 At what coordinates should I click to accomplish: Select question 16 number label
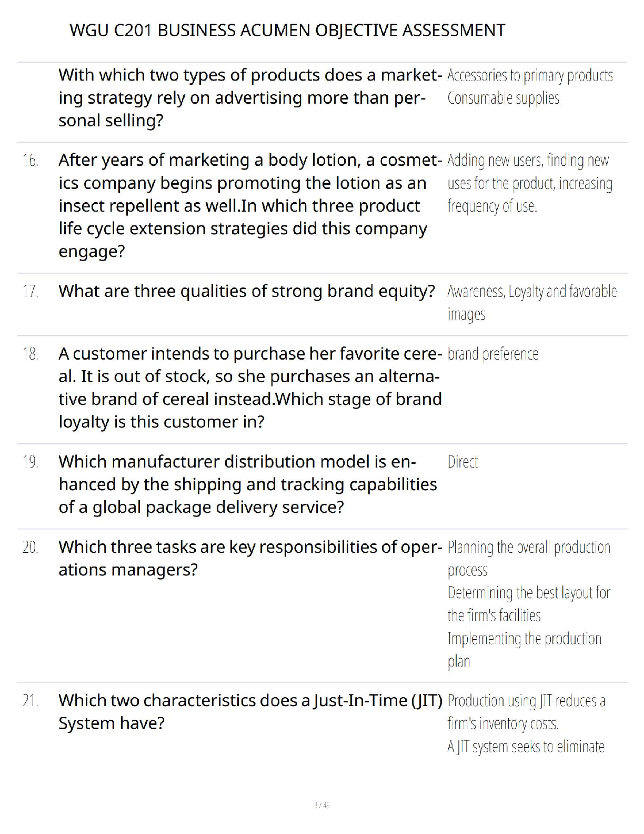pyautogui.click(x=31, y=160)
